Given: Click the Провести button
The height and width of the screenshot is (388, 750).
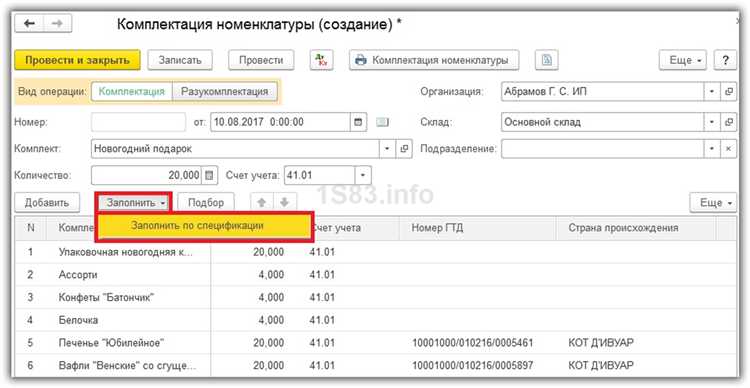Looking at the screenshot, I should 261,60.
